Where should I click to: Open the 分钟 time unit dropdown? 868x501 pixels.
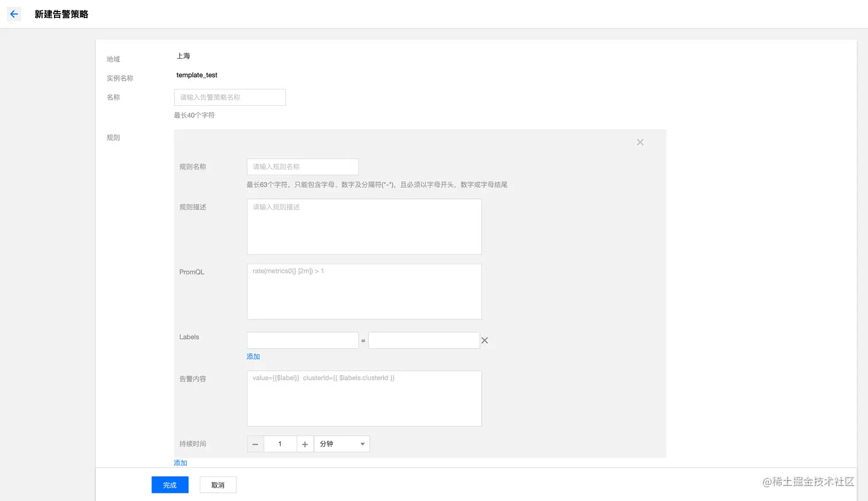[x=342, y=444]
